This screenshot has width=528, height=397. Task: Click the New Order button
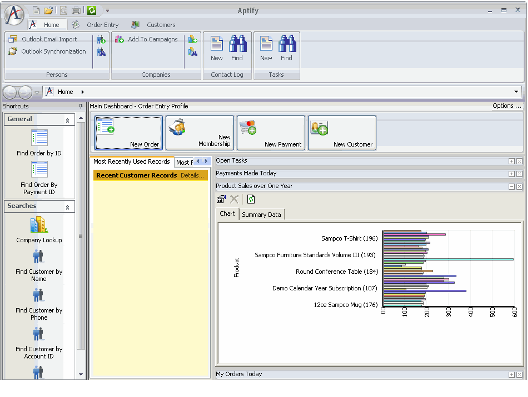(x=129, y=133)
